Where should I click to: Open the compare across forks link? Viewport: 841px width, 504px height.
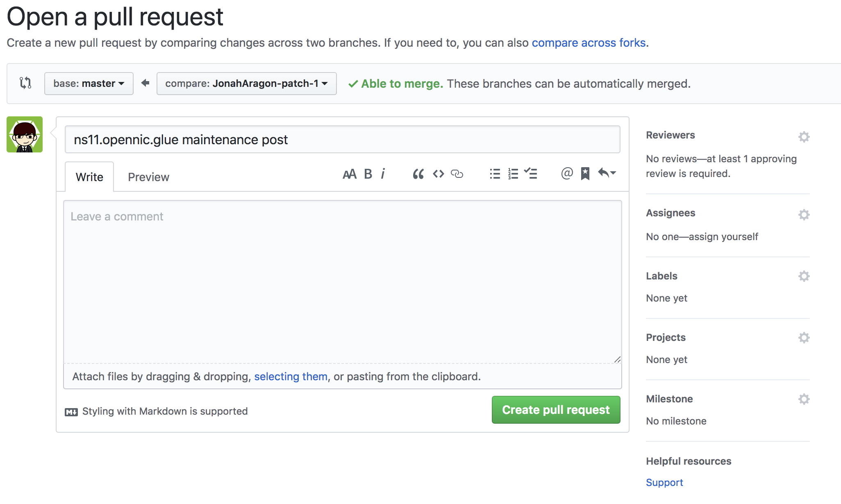pos(589,43)
